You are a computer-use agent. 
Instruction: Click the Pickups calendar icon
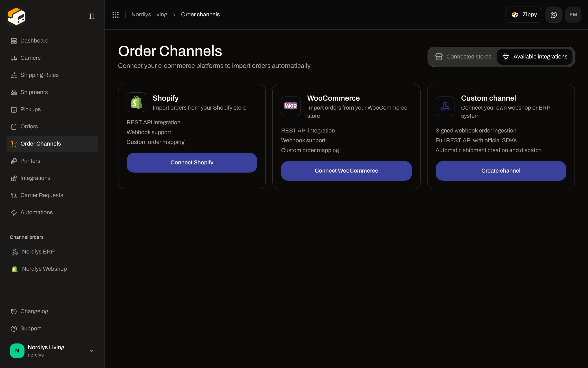tap(14, 110)
